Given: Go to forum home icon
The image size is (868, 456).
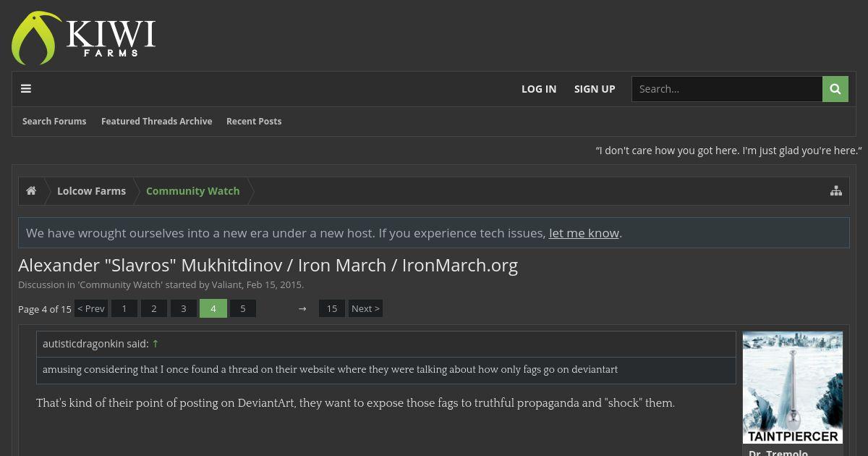Looking at the screenshot, I should point(31,191).
